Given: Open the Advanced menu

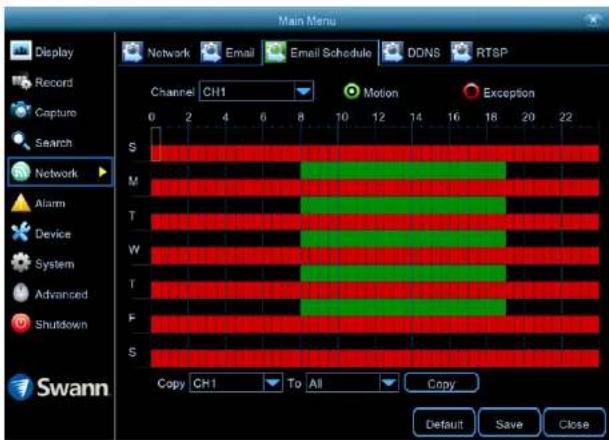Looking at the screenshot, I should pyautogui.click(x=61, y=294).
